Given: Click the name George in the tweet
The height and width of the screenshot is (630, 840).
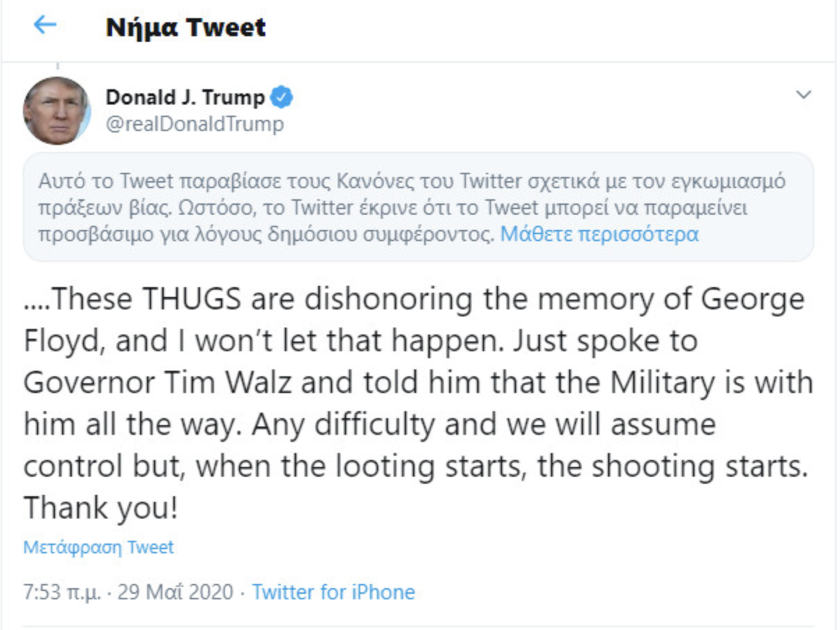Looking at the screenshot, I should (752, 300).
